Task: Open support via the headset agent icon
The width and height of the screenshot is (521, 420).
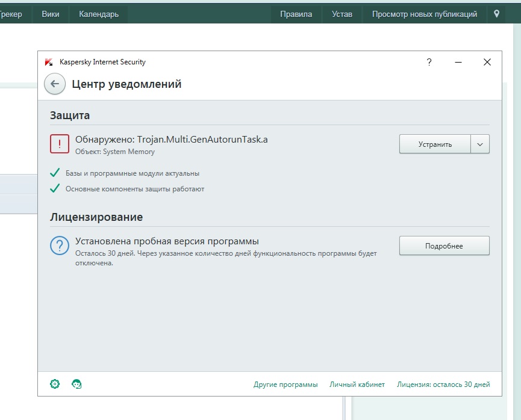Action: click(76, 384)
